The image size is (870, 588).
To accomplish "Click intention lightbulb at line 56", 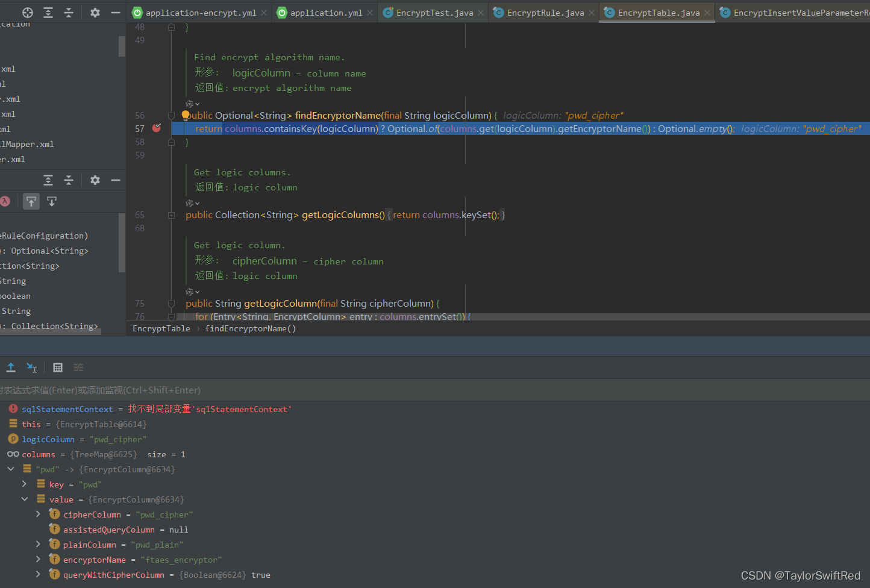I will pyautogui.click(x=186, y=115).
